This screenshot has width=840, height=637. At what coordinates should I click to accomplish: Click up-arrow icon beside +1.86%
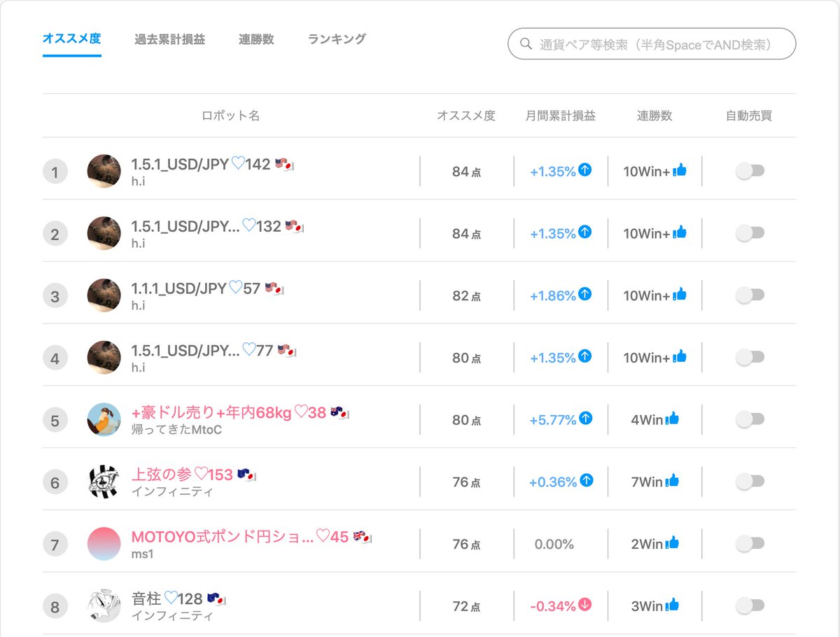coord(585,295)
